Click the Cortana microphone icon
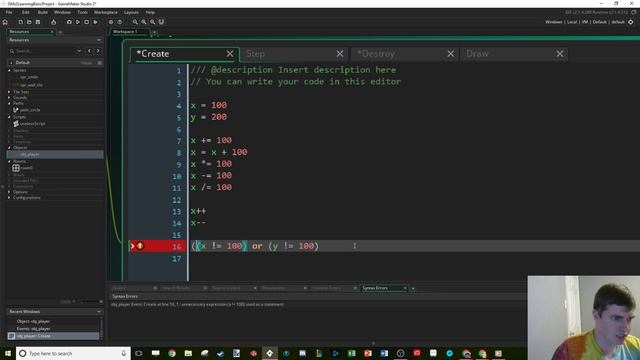 pyautogui.click(x=124, y=353)
